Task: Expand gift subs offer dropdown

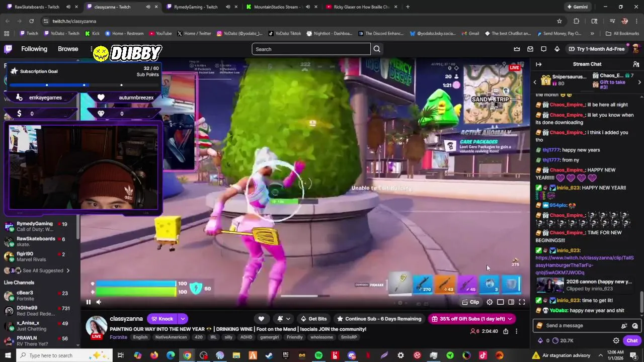Action: coord(510,319)
